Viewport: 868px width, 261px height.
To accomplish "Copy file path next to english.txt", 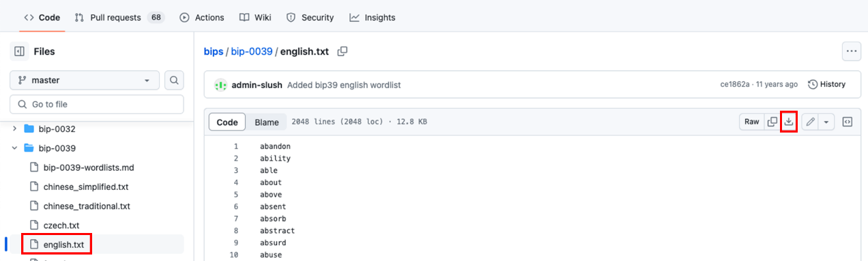I will pyautogui.click(x=343, y=51).
